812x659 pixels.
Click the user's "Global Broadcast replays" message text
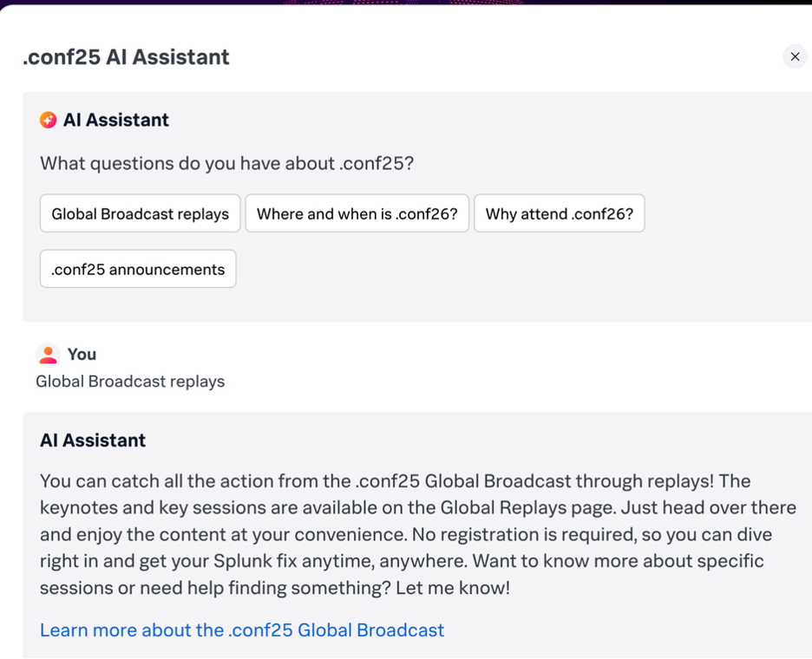point(130,382)
